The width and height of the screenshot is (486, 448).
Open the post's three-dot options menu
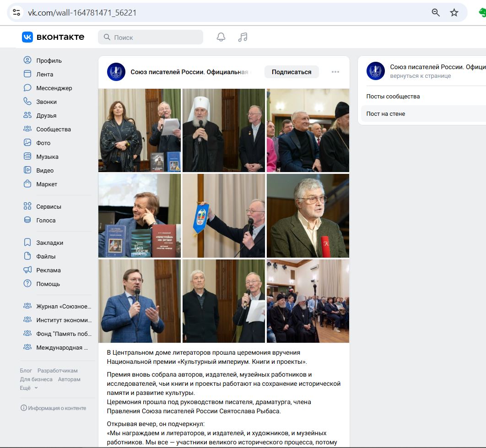335,72
